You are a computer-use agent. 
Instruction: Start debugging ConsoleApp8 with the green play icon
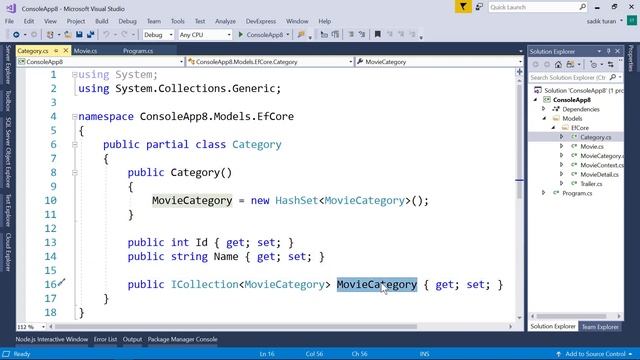[x=240, y=35]
